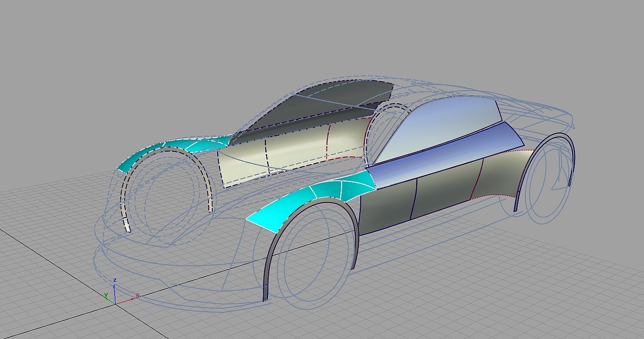The image size is (644, 339).
Task: Click the Y axis label on the gizmo
Action: tap(106, 295)
